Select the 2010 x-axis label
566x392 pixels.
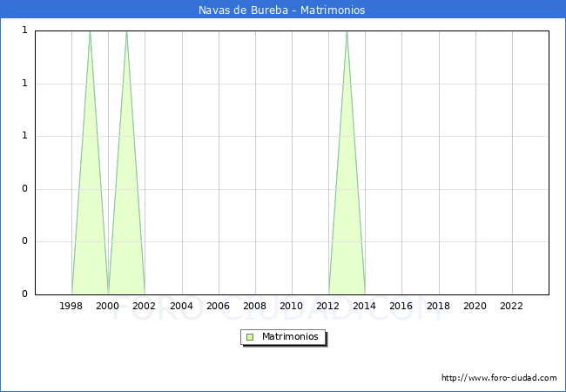[x=291, y=306]
